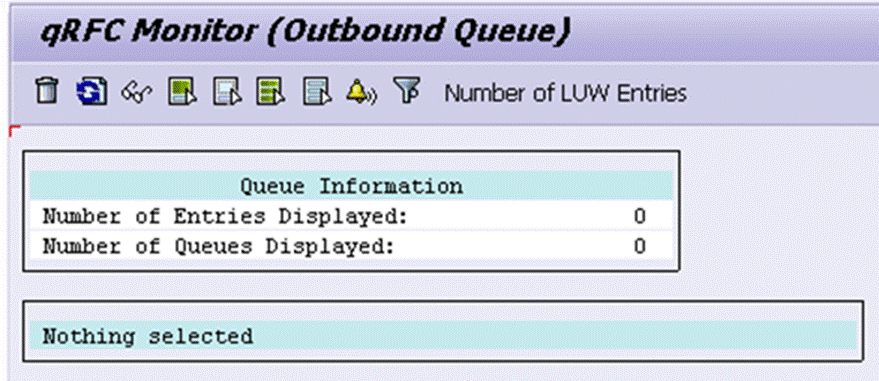Click the Number of Entries Displayed label
The height and width of the screenshot is (381, 879).
tap(225, 216)
